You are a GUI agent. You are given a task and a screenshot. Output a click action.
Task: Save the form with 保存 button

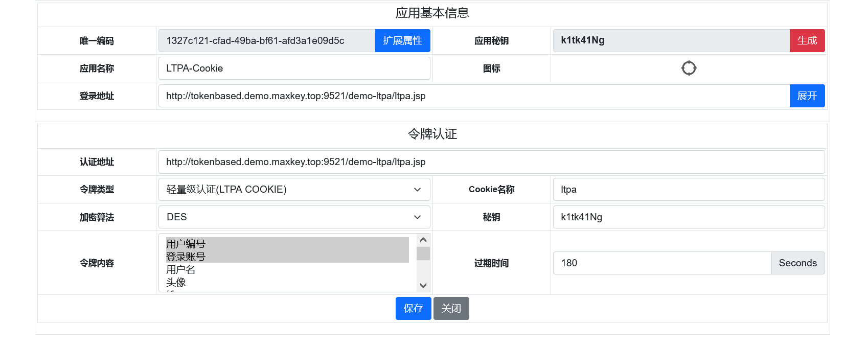click(413, 308)
